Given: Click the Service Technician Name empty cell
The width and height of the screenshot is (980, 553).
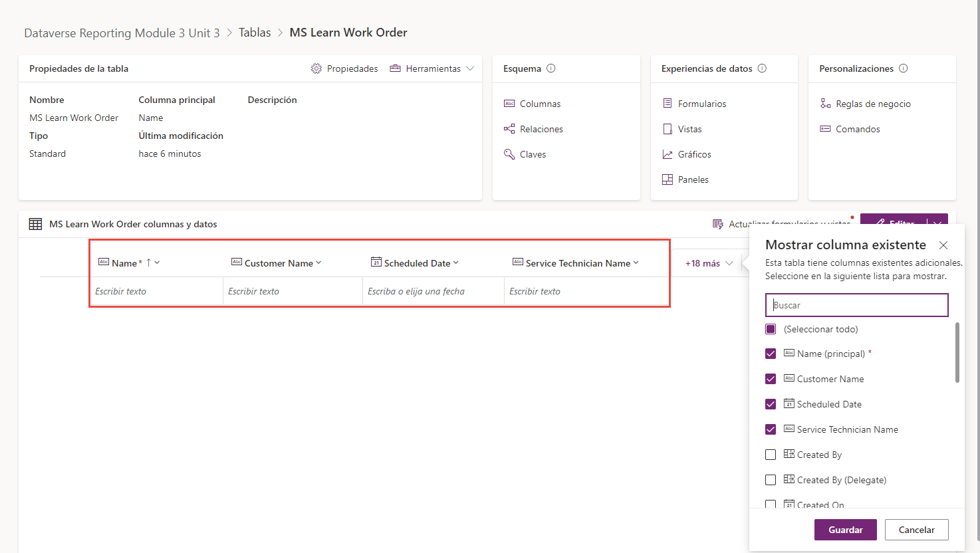Looking at the screenshot, I should point(586,291).
